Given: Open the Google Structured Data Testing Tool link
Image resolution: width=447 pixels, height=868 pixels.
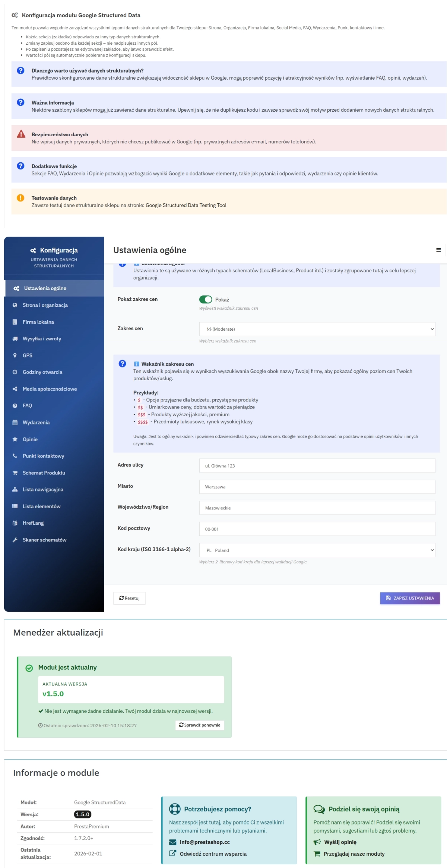Looking at the screenshot, I should click(x=186, y=205).
